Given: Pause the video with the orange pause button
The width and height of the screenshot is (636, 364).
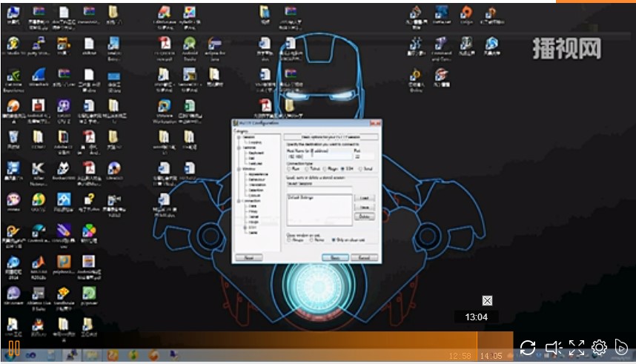Looking at the screenshot, I should point(14,348).
